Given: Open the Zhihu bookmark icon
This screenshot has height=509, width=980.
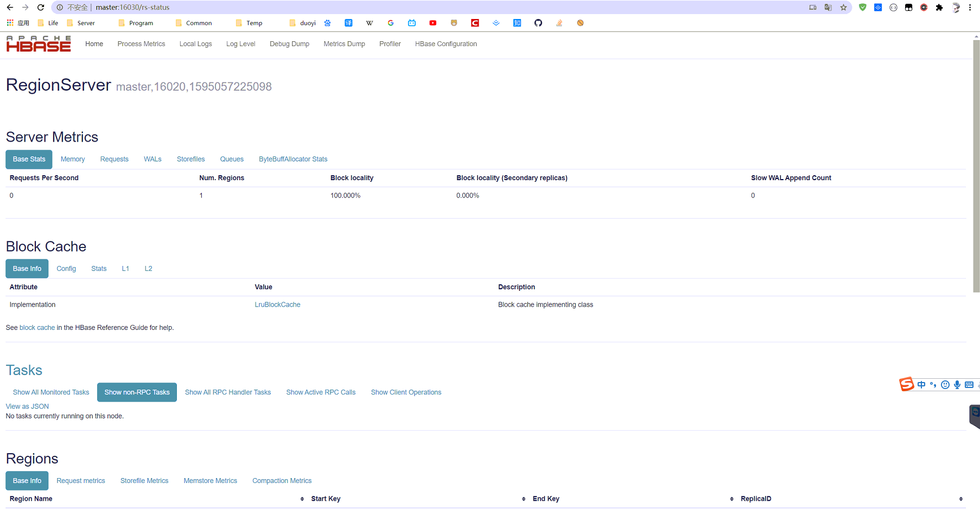Looking at the screenshot, I should [x=517, y=23].
